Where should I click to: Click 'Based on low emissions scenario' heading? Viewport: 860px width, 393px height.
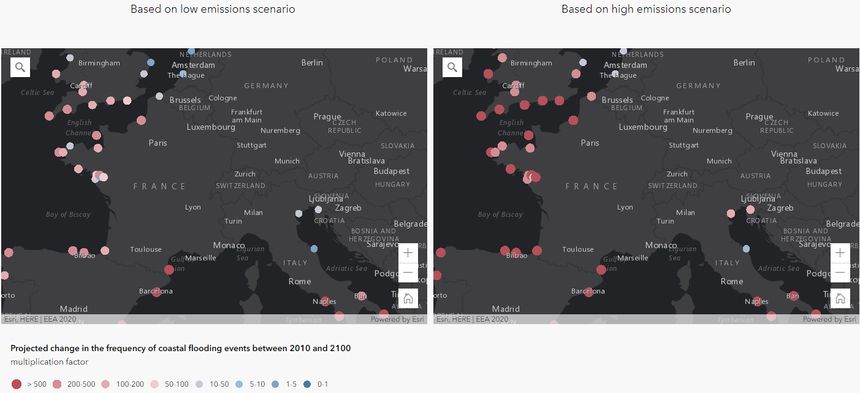pyautogui.click(x=213, y=9)
